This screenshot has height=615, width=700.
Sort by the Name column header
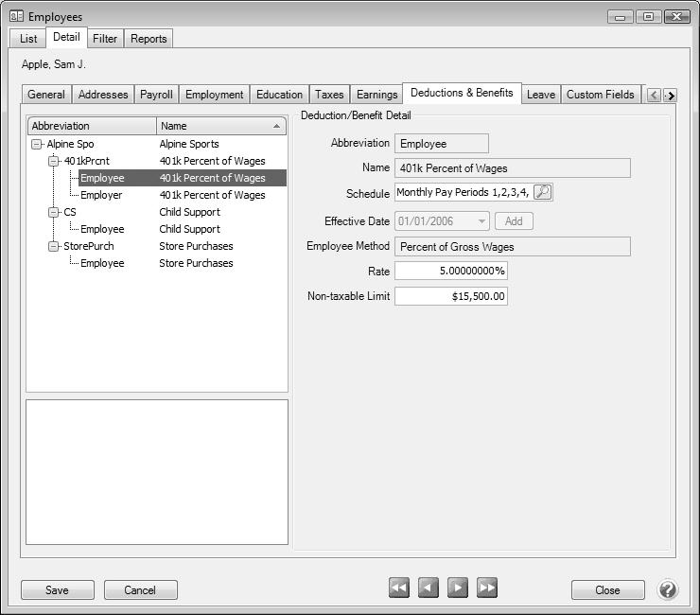tap(221, 126)
